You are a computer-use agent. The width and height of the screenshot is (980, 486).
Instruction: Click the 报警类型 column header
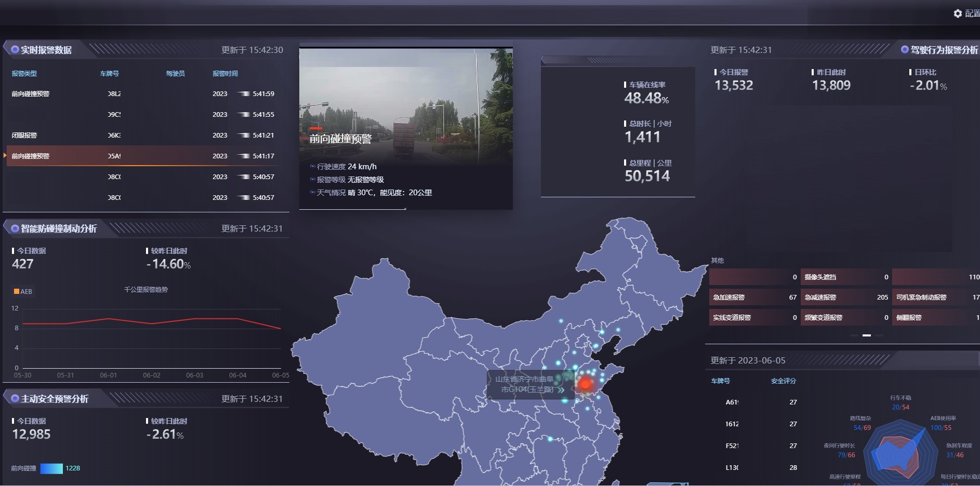point(24,74)
